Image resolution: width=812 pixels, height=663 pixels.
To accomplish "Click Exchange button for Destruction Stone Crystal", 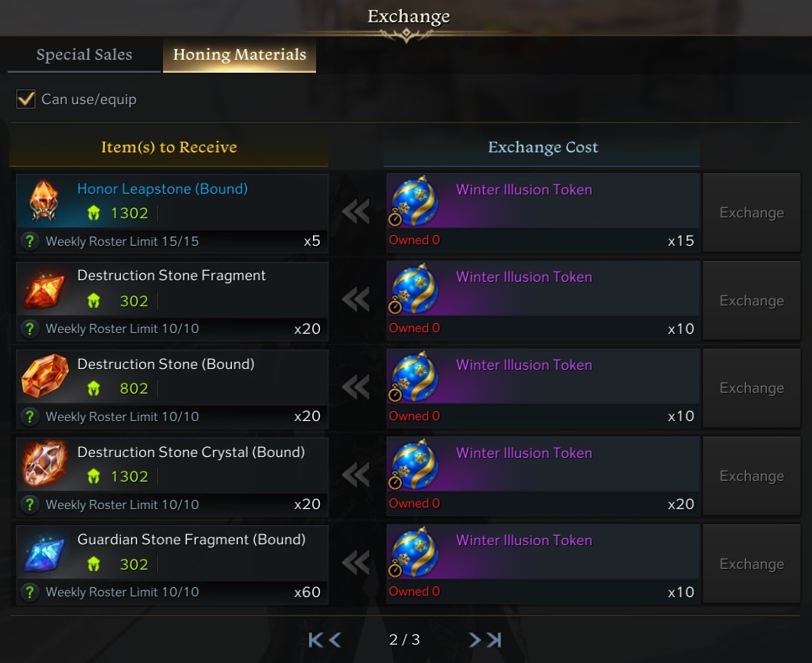I will tap(752, 476).
